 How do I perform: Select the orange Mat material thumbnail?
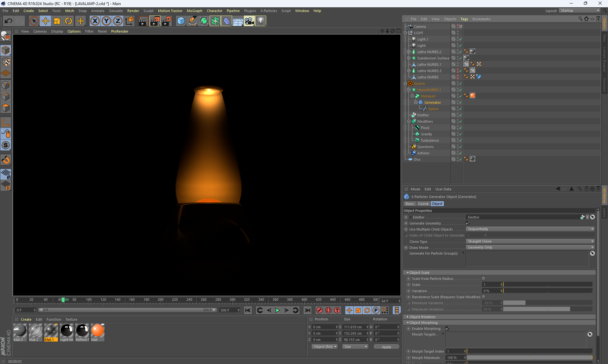click(98, 331)
